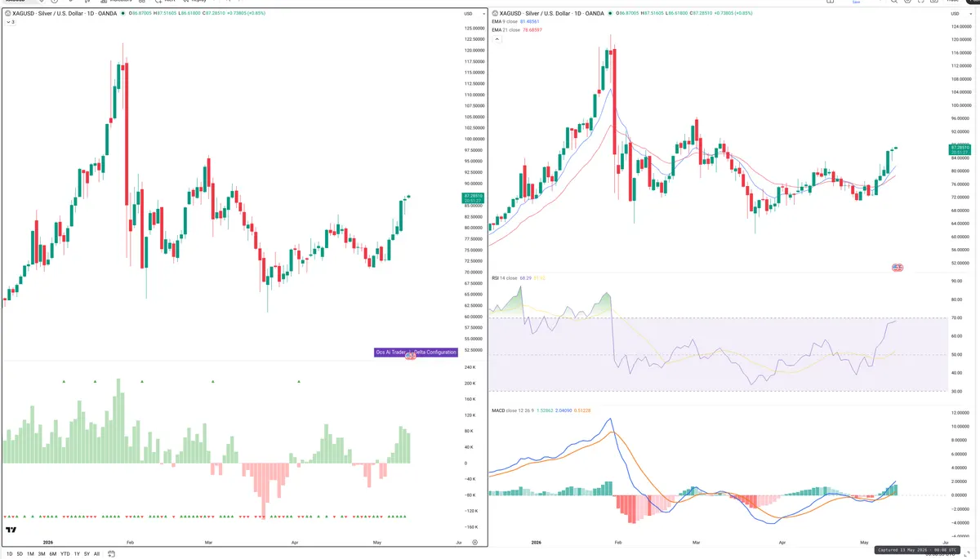Select the 1D time range
Image resolution: width=980 pixels, height=559 pixels.
[x=10, y=554]
